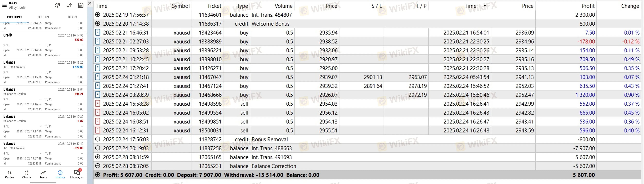Click the Symbol column header

coord(180,6)
